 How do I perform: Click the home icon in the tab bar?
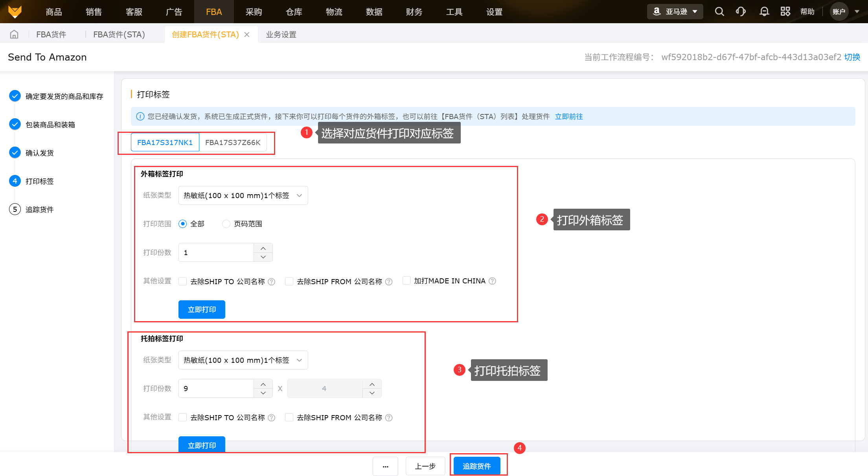coord(14,35)
